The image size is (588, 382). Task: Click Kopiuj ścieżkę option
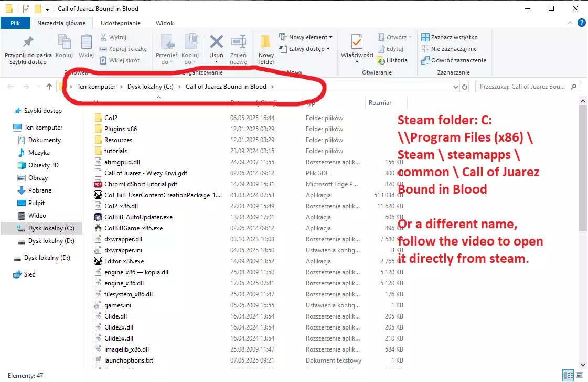(123, 49)
